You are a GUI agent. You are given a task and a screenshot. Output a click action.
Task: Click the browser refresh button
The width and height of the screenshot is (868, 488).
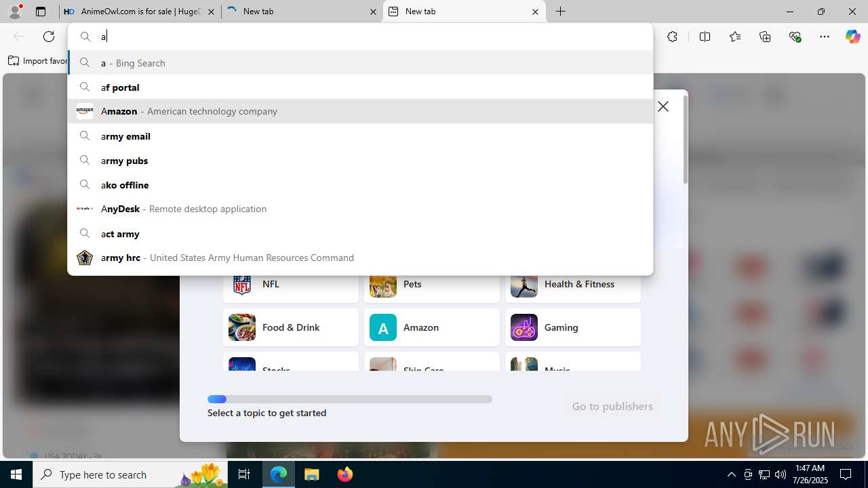pyautogui.click(x=49, y=37)
